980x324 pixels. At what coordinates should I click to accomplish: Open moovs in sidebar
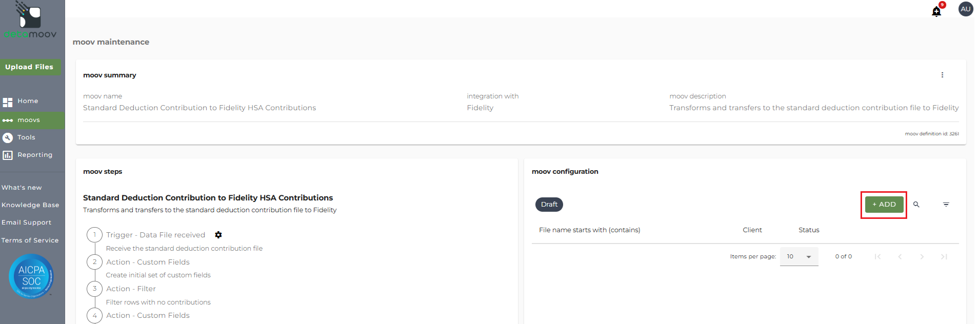pos(32,120)
